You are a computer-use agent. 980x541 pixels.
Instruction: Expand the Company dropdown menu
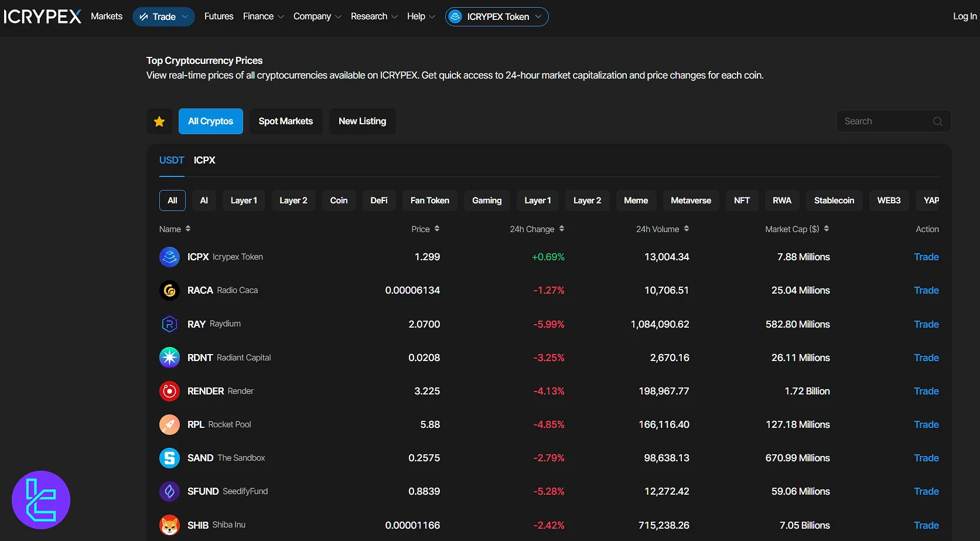317,16
